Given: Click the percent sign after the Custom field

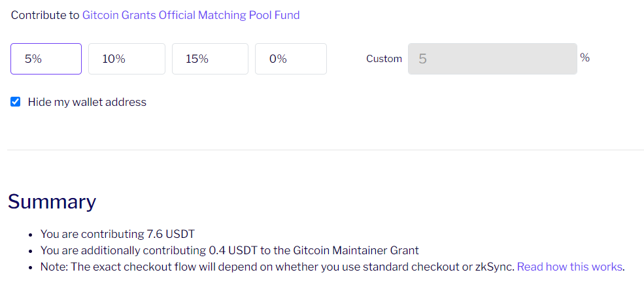Looking at the screenshot, I should [x=585, y=58].
